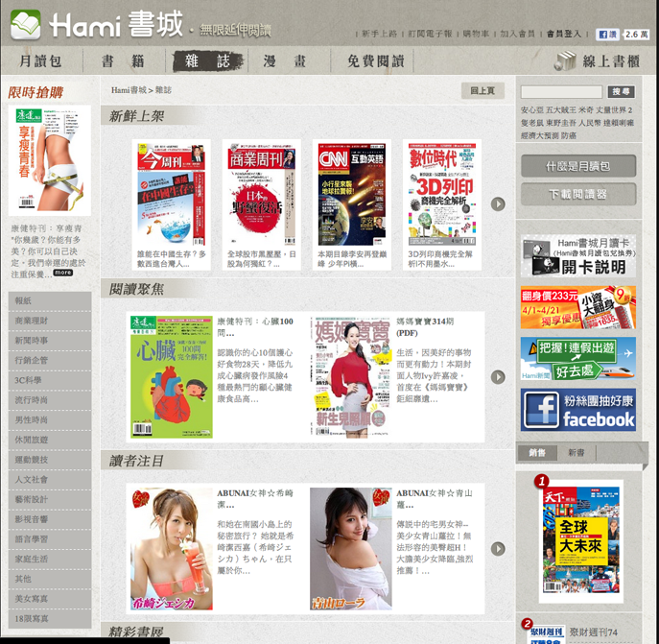Click the search text input field
The image size is (659, 644).
[561, 92]
